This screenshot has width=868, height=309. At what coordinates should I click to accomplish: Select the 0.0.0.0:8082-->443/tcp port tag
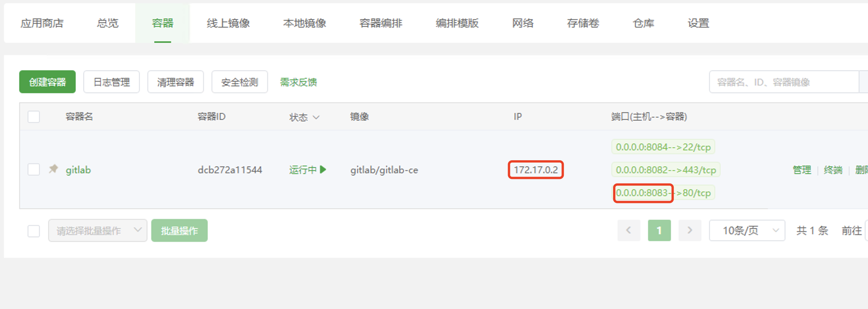[x=666, y=170]
